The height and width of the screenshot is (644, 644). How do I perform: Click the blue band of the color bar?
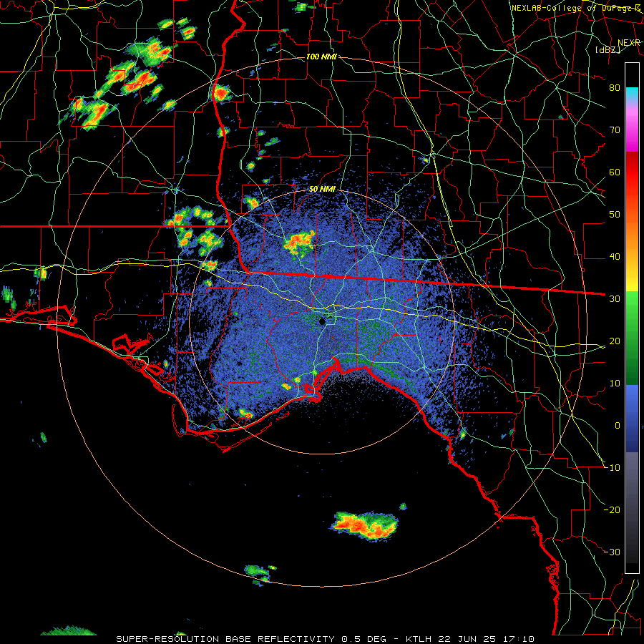[632, 418]
